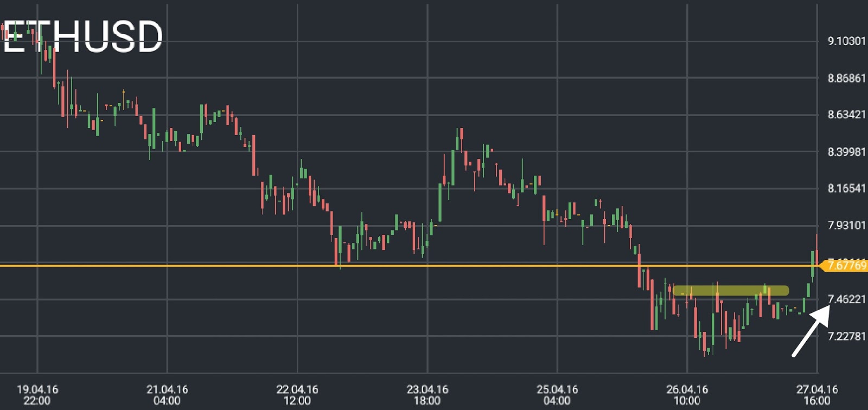
Task: Click the 7.67769 current price label
Action: pos(844,265)
